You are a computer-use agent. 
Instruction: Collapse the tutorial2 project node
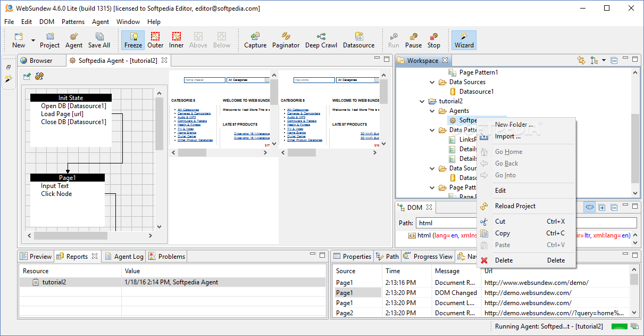[x=422, y=101]
